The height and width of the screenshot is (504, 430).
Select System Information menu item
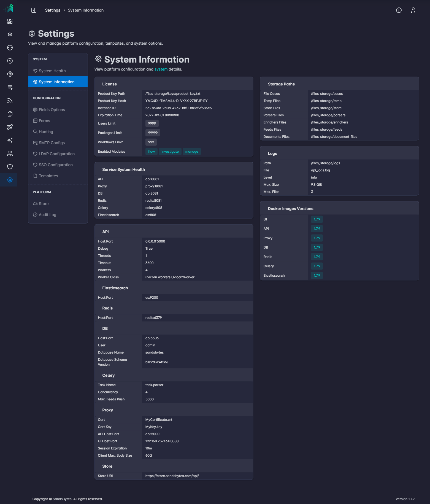tap(58, 82)
